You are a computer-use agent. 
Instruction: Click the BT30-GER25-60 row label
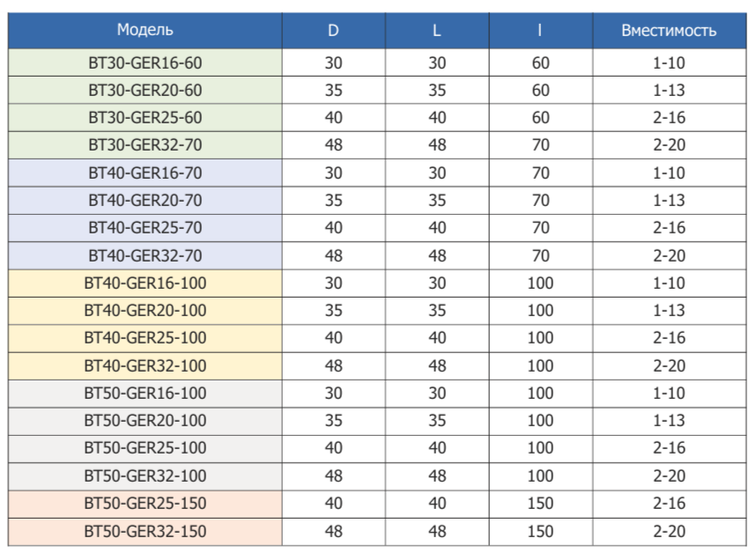(145, 118)
